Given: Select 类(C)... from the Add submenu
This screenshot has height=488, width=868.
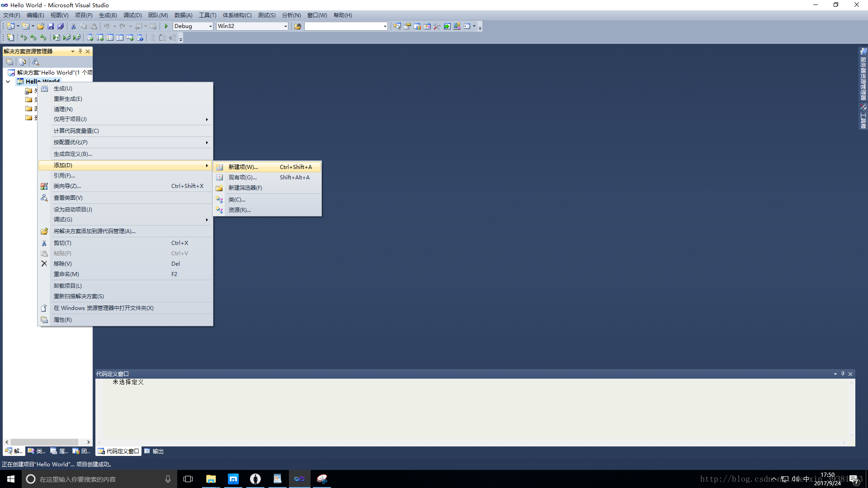Looking at the screenshot, I should (x=267, y=200).
